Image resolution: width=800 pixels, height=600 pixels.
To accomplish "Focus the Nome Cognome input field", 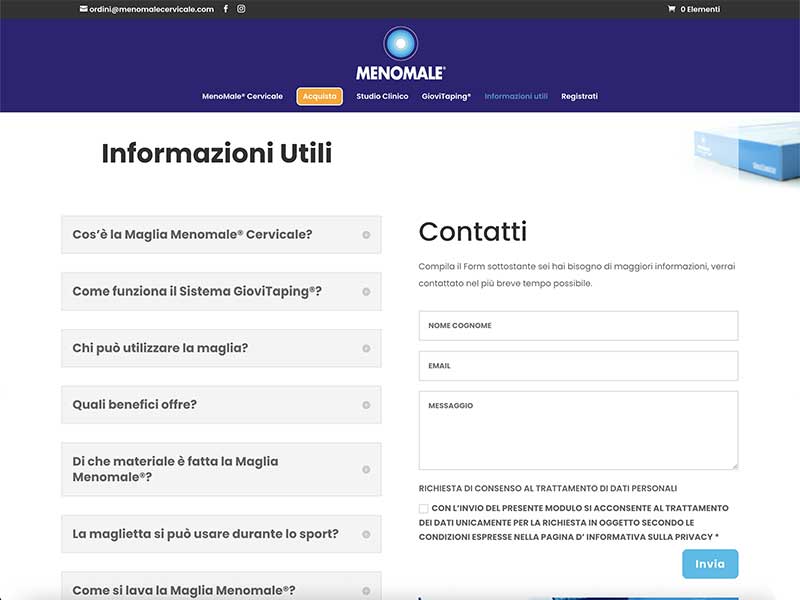I will click(578, 326).
